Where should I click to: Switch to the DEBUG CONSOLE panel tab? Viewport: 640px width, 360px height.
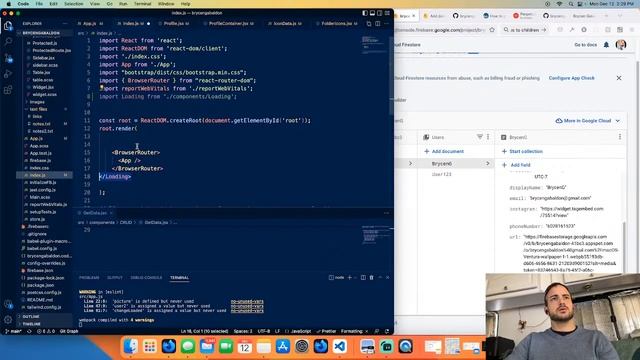pyautogui.click(x=146, y=278)
